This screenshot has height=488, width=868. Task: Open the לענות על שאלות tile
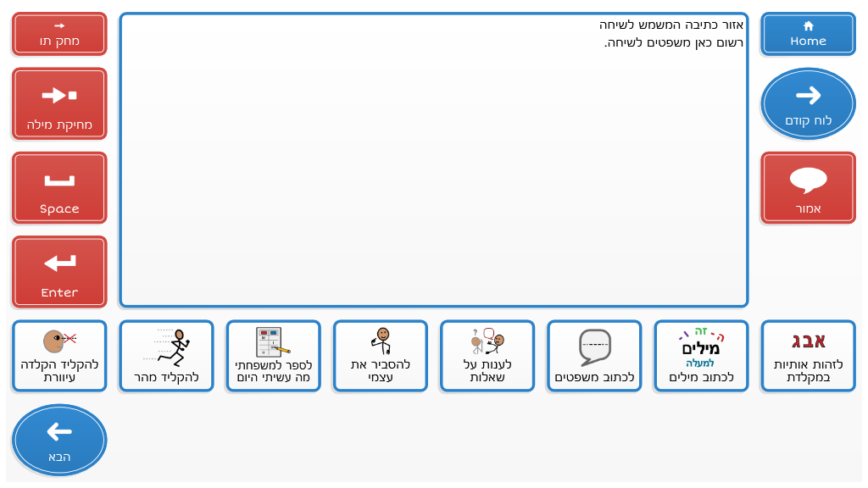tap(487, 356)
